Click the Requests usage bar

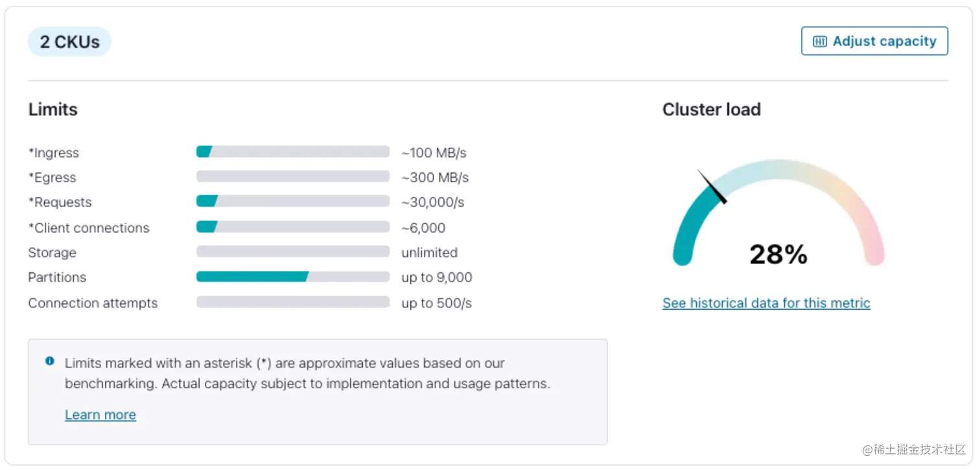tap(292, 201)
